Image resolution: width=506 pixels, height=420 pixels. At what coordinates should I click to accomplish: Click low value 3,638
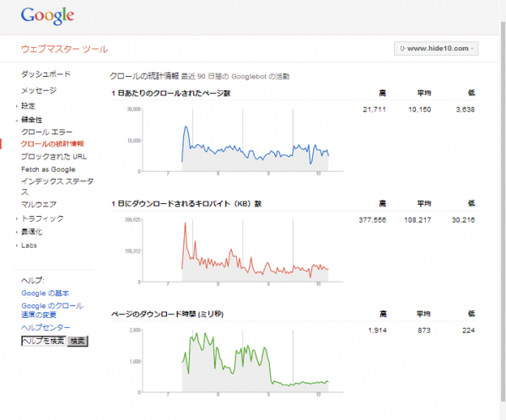tap(465, 110)
